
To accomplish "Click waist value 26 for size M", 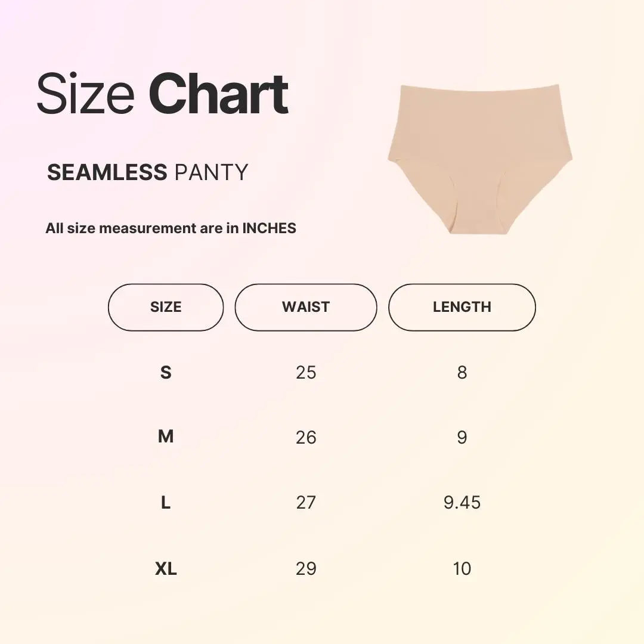I will pos(306,438).
